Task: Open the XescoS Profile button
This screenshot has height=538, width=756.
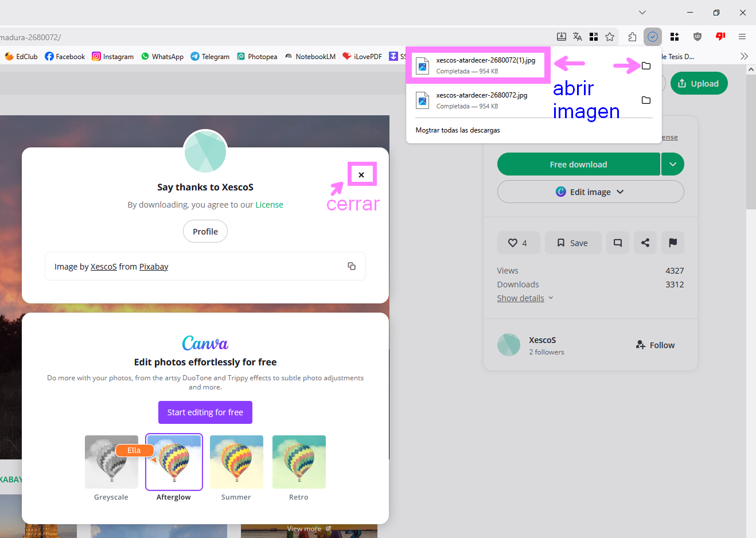Action: (x=205, y=231)
